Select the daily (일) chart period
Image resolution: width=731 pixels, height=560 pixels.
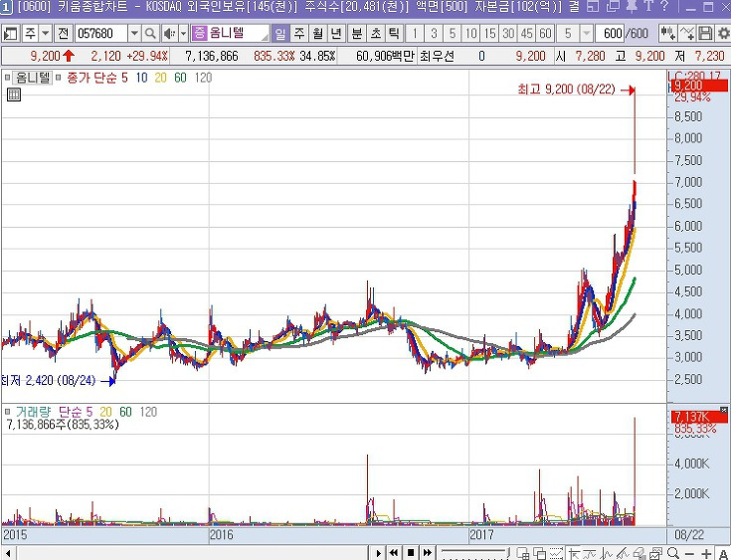(x=280, y=34)
